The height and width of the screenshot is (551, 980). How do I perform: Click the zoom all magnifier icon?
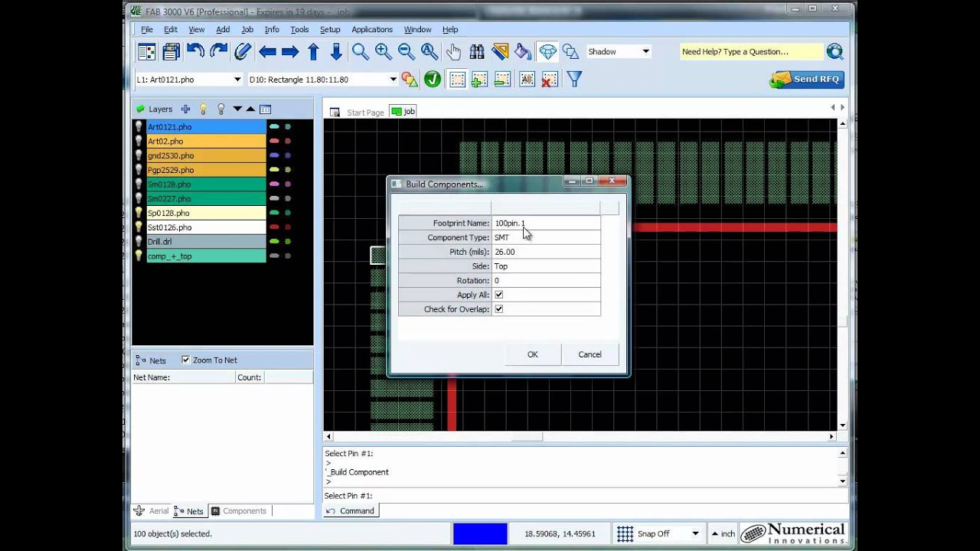coord(430,51)
